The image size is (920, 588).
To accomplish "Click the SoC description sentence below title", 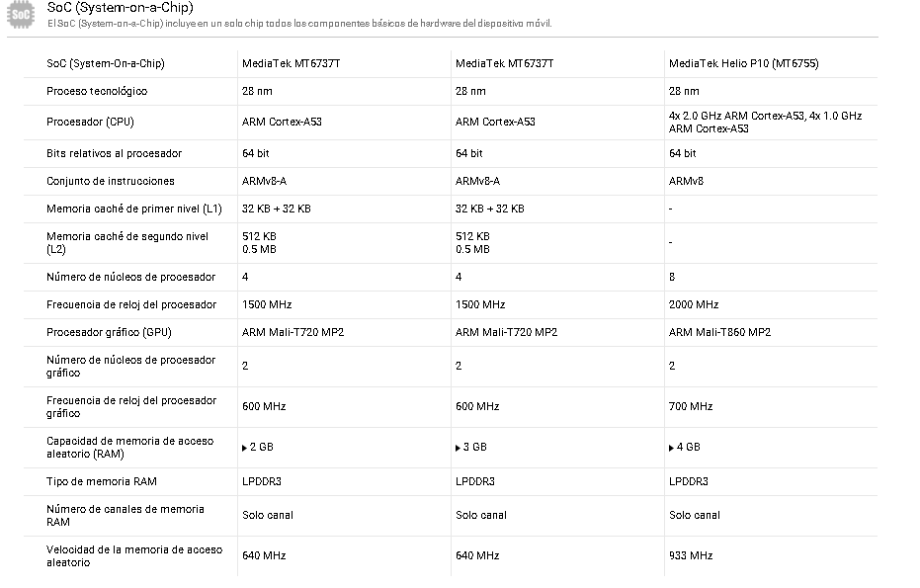I will point(299,24).
